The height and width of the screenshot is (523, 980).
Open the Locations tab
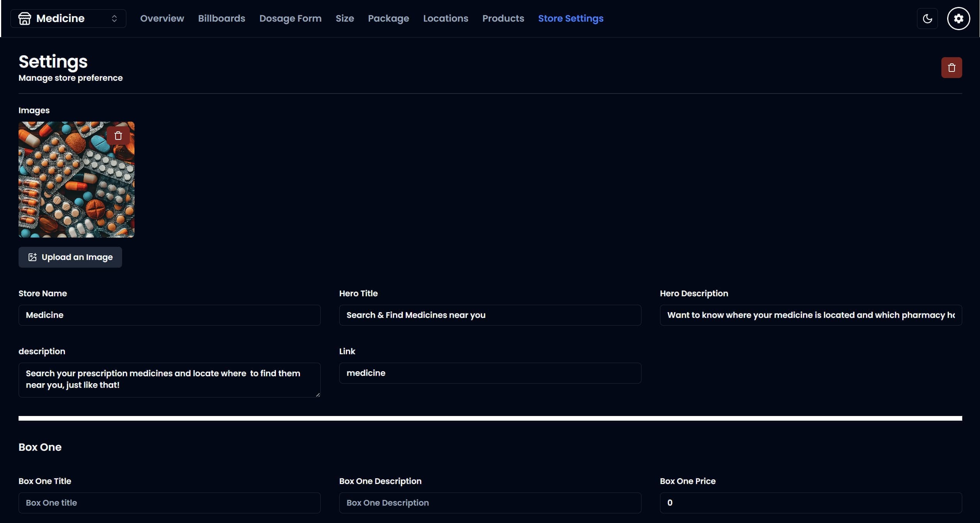point(445,19)
